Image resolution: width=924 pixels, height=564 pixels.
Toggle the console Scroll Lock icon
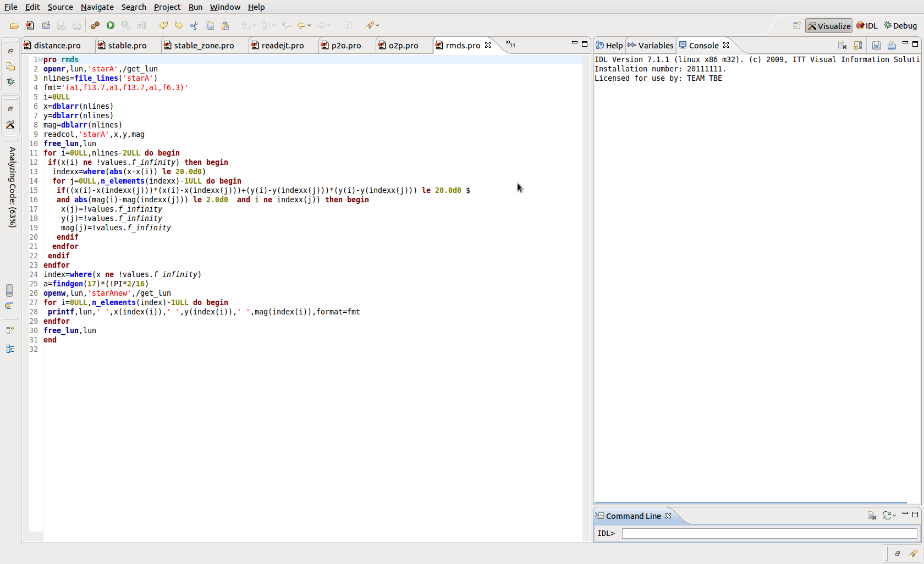click(x=857, y=45)
